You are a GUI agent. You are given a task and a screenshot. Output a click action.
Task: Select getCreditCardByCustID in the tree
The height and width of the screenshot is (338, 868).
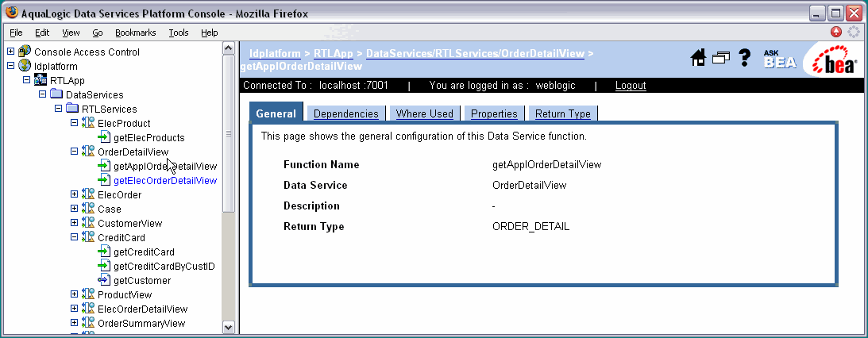tap(164, 266)
